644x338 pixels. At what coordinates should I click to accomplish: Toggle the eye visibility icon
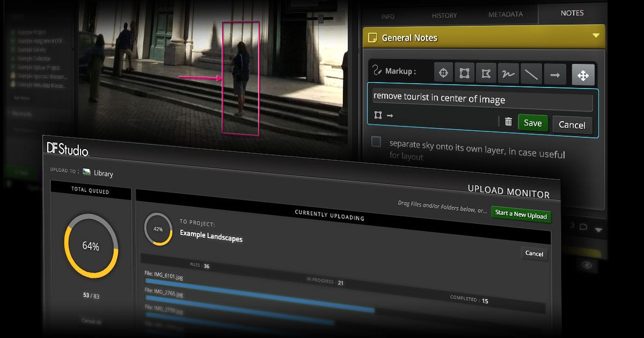click(588, 265)
